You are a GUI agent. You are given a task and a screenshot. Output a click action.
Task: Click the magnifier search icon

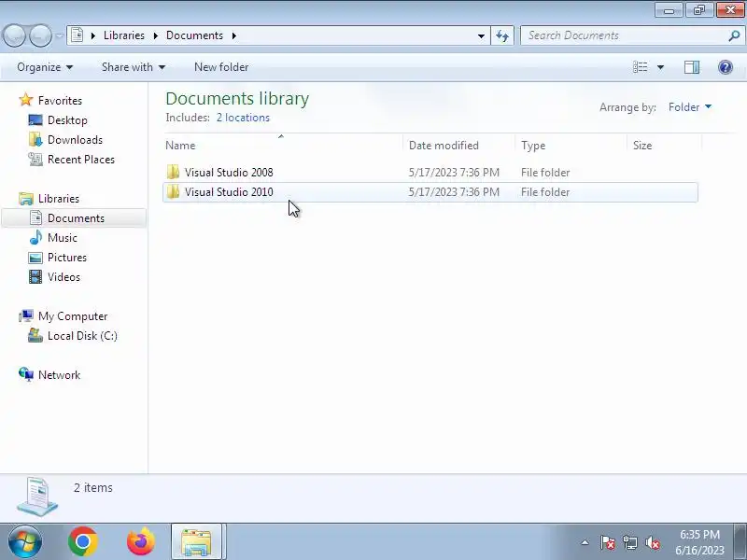734,35
